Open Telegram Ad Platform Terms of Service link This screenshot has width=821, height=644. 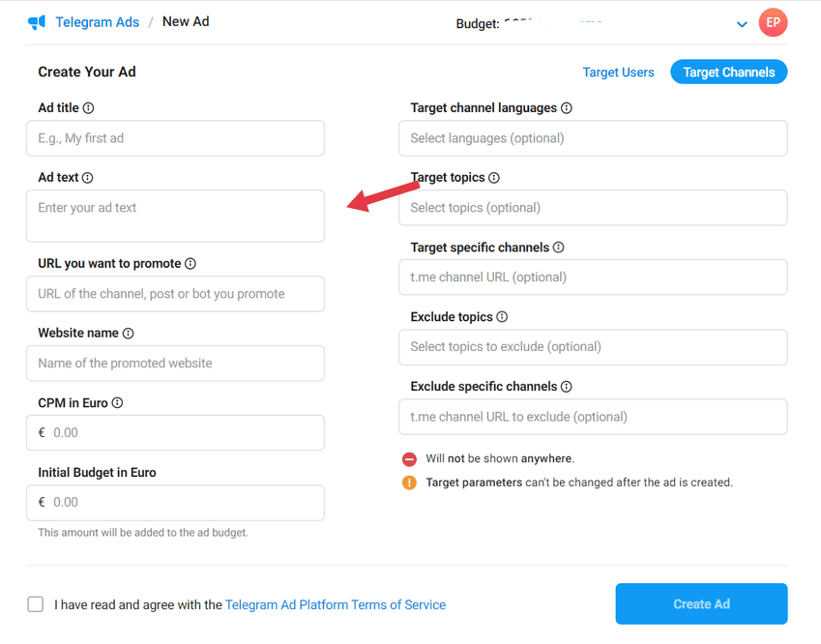coord(336,604)
